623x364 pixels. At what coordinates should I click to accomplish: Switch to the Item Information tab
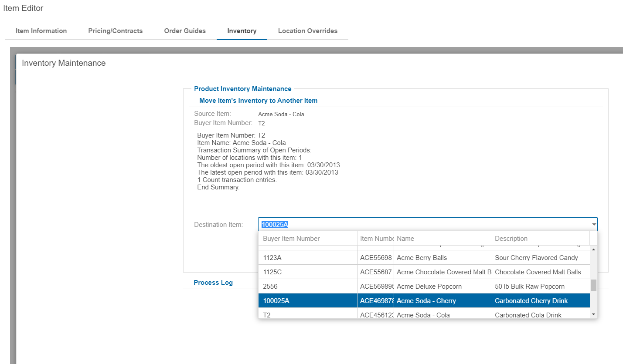coord(41,31)
